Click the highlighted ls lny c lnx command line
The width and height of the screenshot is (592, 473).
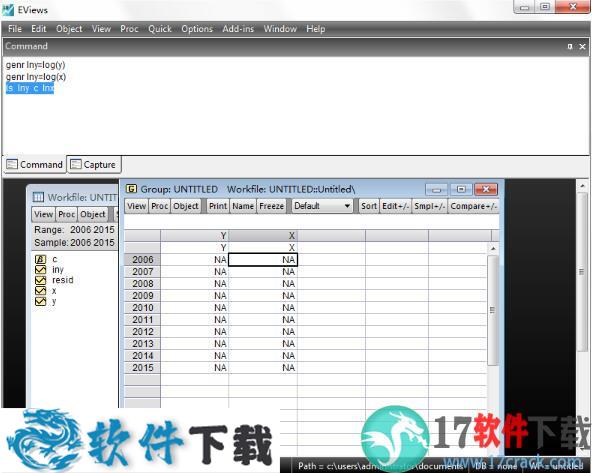[30, 88]
